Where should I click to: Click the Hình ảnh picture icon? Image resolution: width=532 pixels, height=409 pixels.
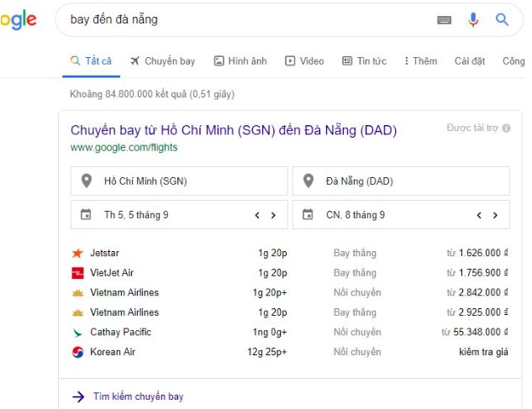coord(219,61)
